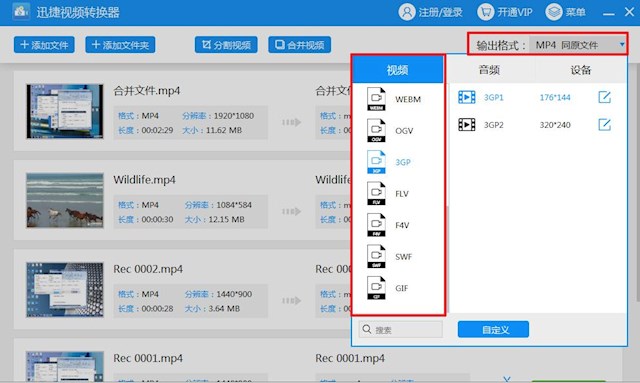Select the Rec 0001.mp4 thumbnail
This screenshot has height=383, width=640.
[64, 366]
